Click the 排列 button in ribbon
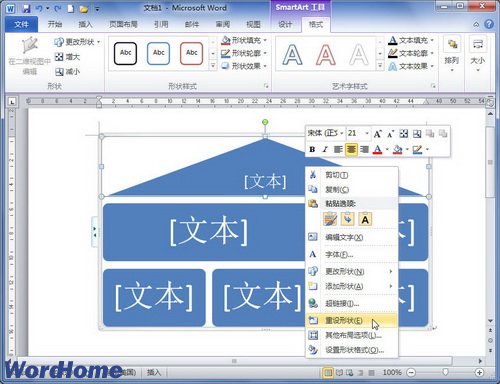The image size is (500, 384). (x=452, y=55)
